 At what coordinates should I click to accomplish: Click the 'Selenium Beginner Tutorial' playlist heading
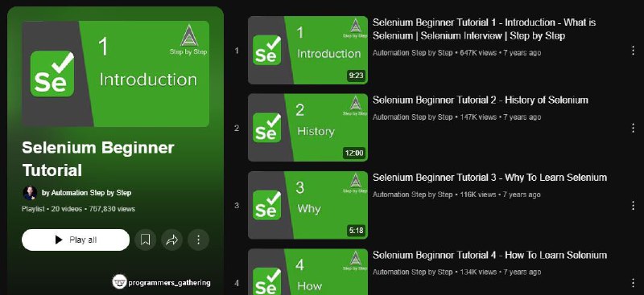click(x=97, y=159)
